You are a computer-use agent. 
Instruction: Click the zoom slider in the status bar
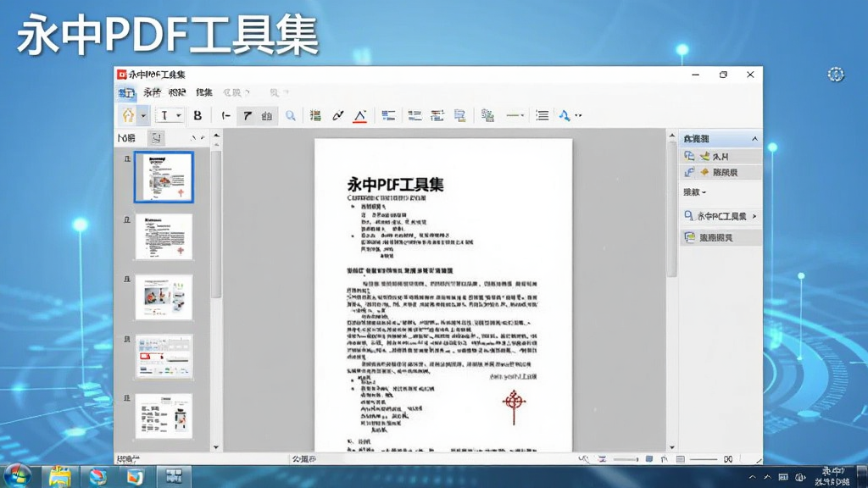(x=626, y=459)
